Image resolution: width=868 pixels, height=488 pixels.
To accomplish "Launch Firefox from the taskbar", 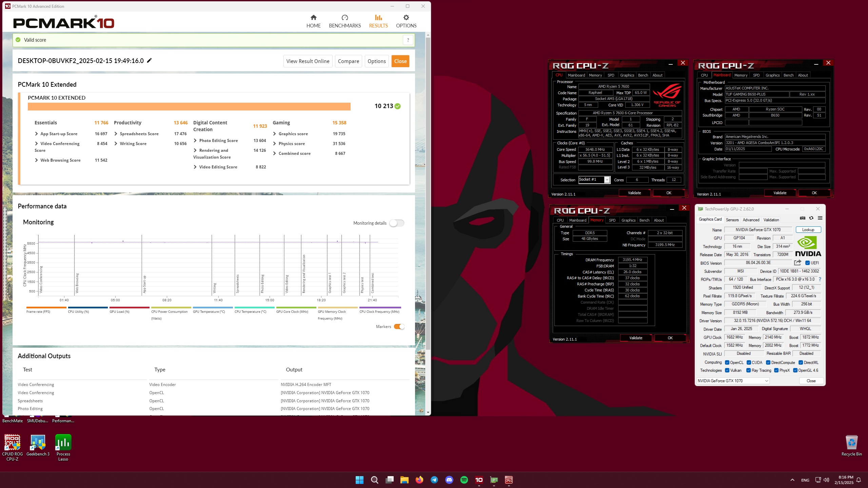I will pos(419,480).
